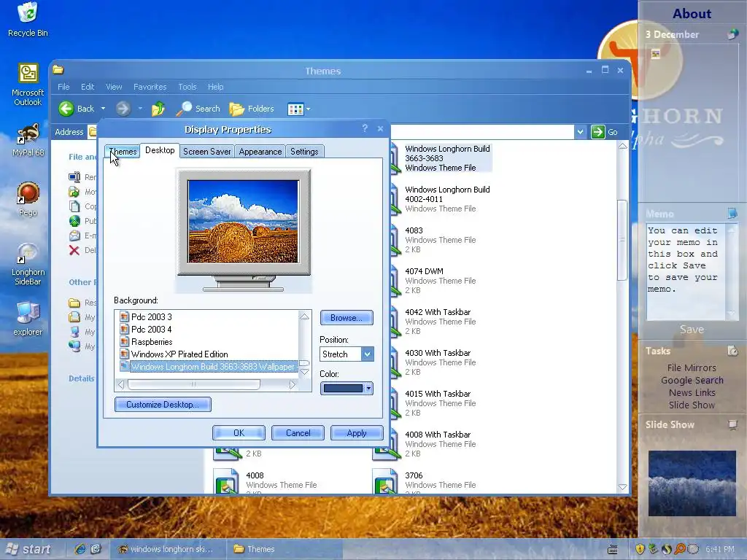Click the 3706 theme file icon
This screenshot has height=560, width=747.
click(x=387, y=481)
